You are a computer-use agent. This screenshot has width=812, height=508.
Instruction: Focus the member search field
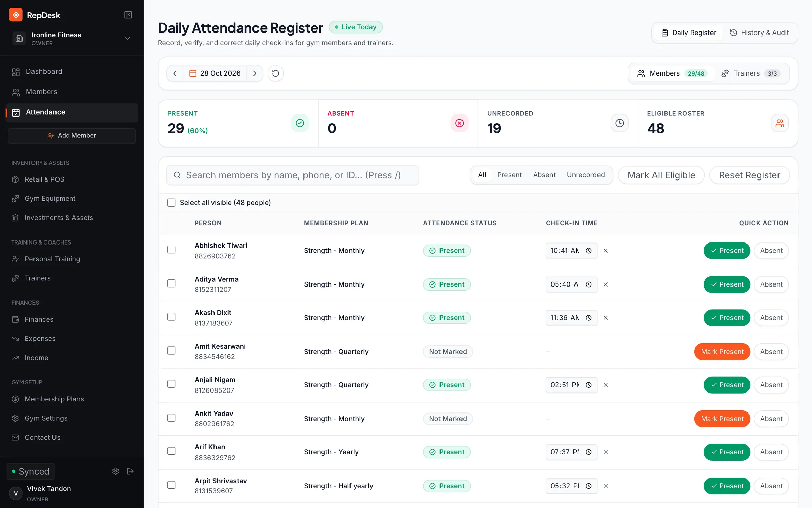coord(293,175)
